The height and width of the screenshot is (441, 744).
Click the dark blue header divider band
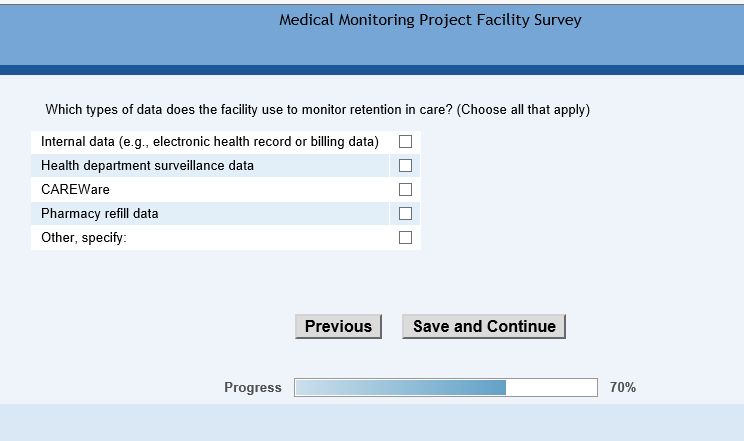point(372,70)
